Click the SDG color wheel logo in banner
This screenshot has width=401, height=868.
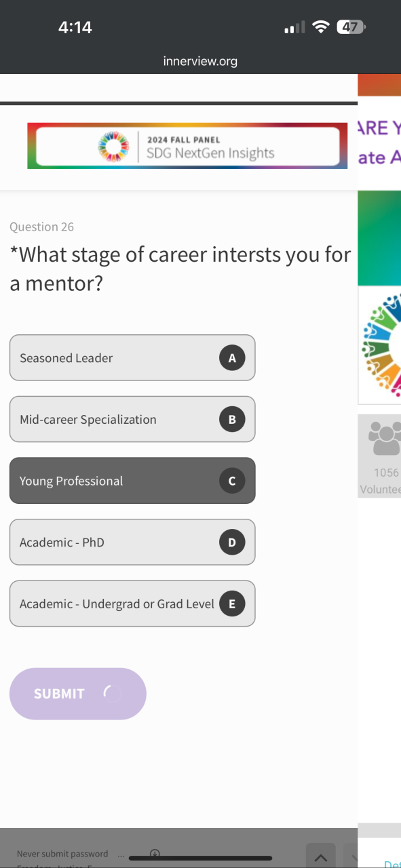click(x=113, y=146)
